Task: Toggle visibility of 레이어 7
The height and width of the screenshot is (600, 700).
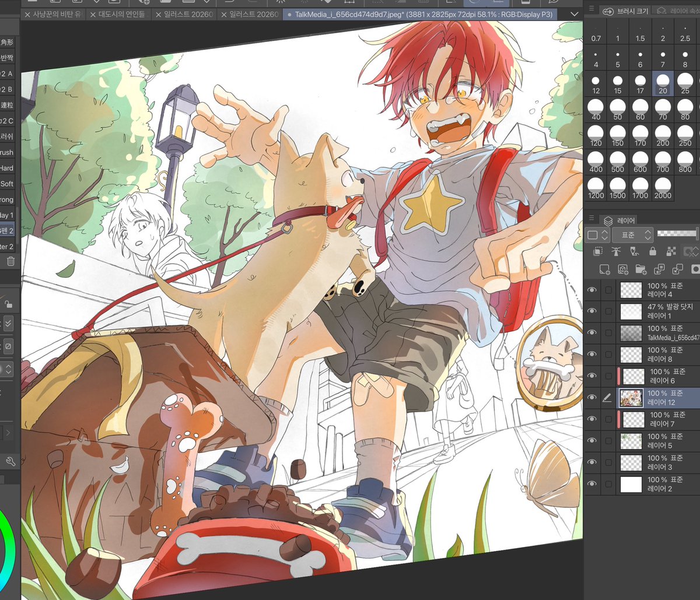Action: point(593,419)
